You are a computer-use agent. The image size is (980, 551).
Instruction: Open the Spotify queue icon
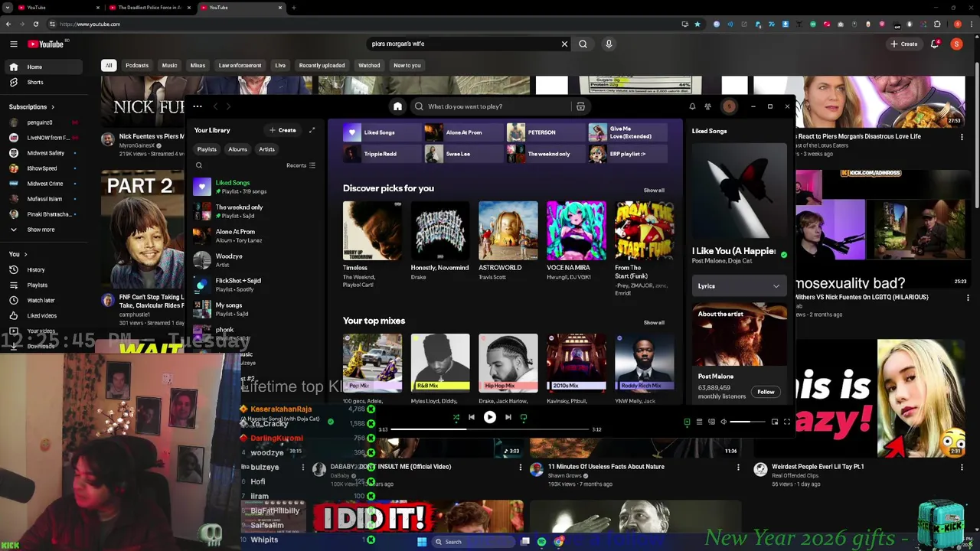tap(699, 422)
